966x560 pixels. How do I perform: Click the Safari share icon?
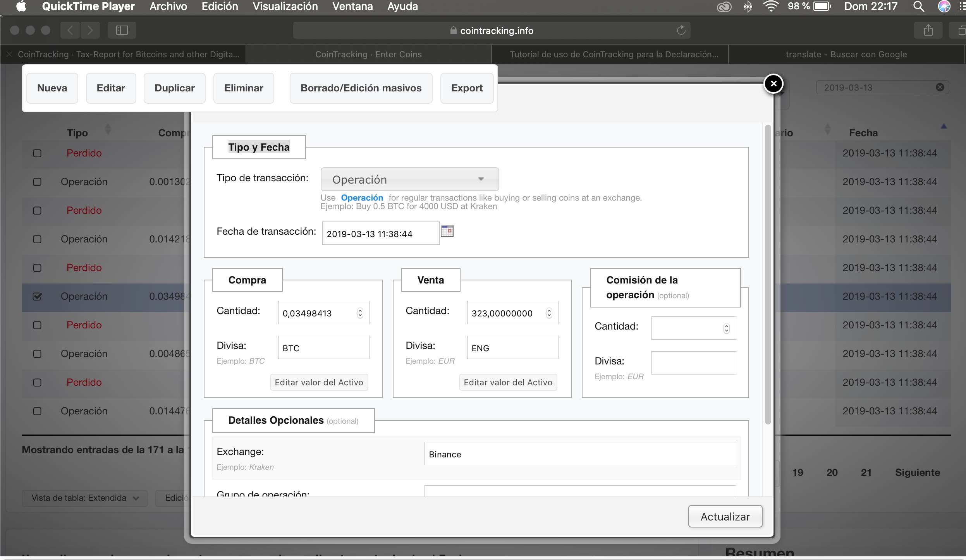[928, 30]
